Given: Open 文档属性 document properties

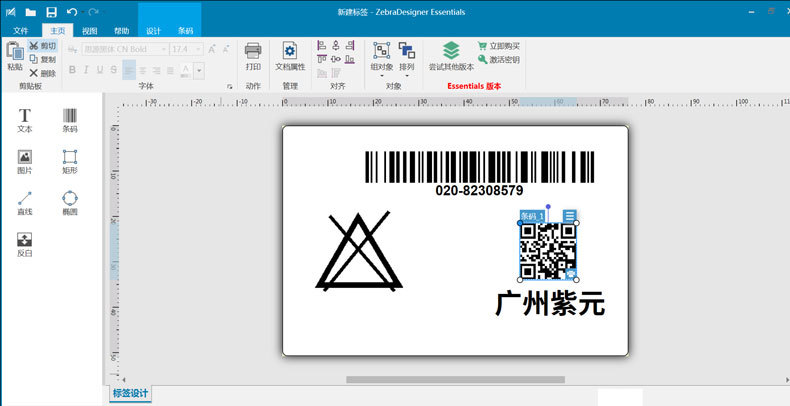Looking at the screenshot, I should coord(290,56).
